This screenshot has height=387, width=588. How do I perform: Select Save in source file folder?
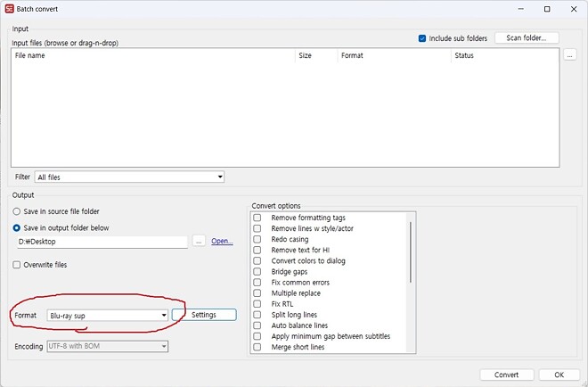(17, 211)
